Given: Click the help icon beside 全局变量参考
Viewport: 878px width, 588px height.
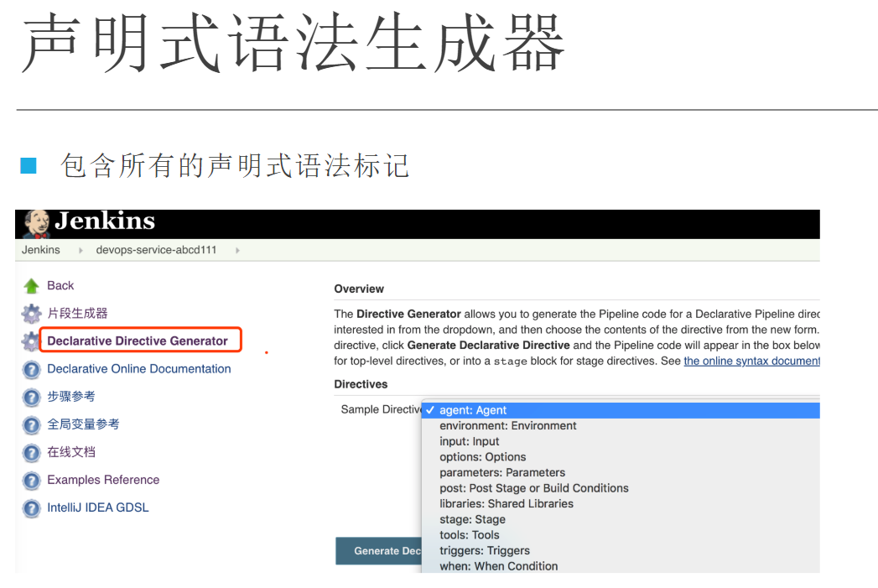Looking at the screenshot, I should tap(31, 425).
